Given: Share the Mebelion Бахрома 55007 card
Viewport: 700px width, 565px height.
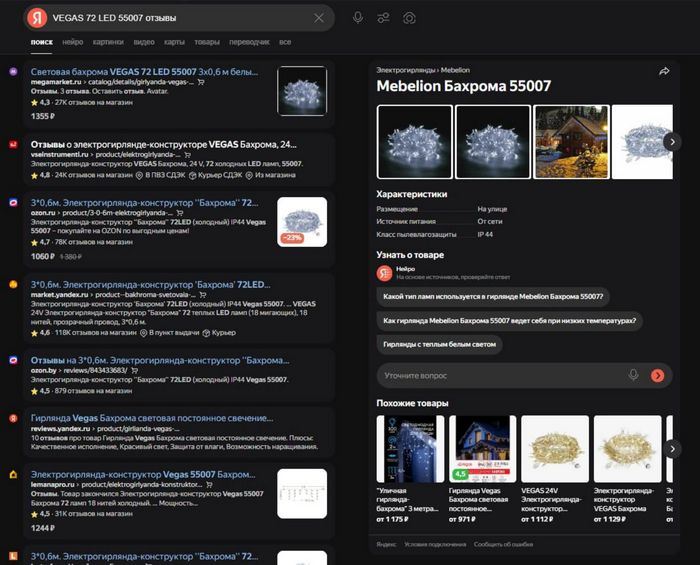Looking at the screenshot, I should click(x=664, y=71).
